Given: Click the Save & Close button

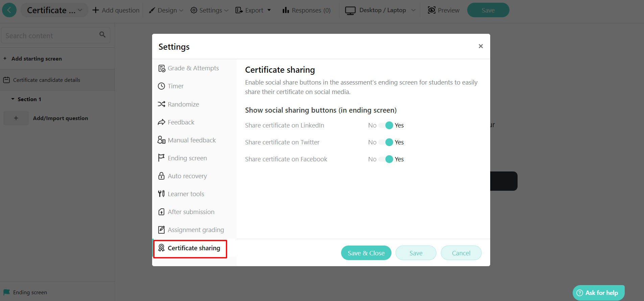Looking at the screenshot, I should [x=366, y=253].
